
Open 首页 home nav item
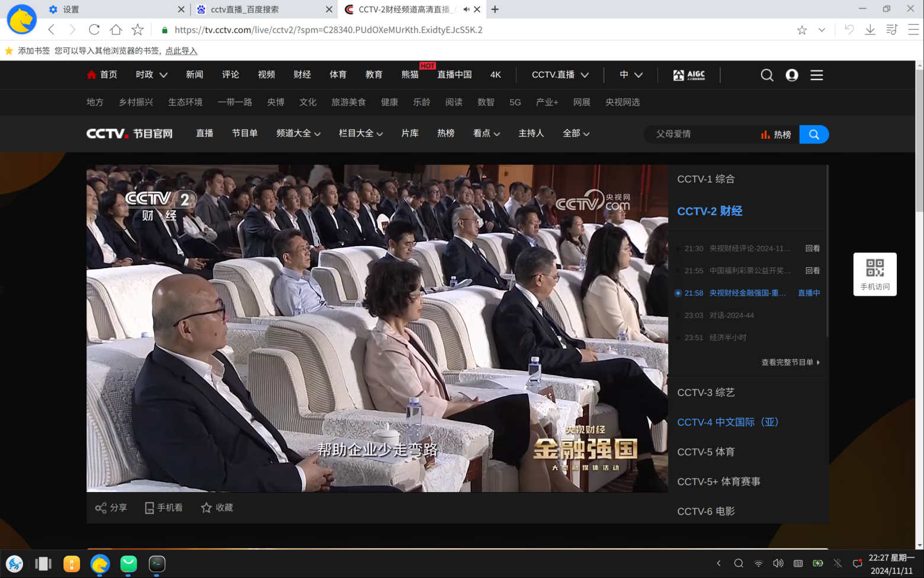coord(102,75)
